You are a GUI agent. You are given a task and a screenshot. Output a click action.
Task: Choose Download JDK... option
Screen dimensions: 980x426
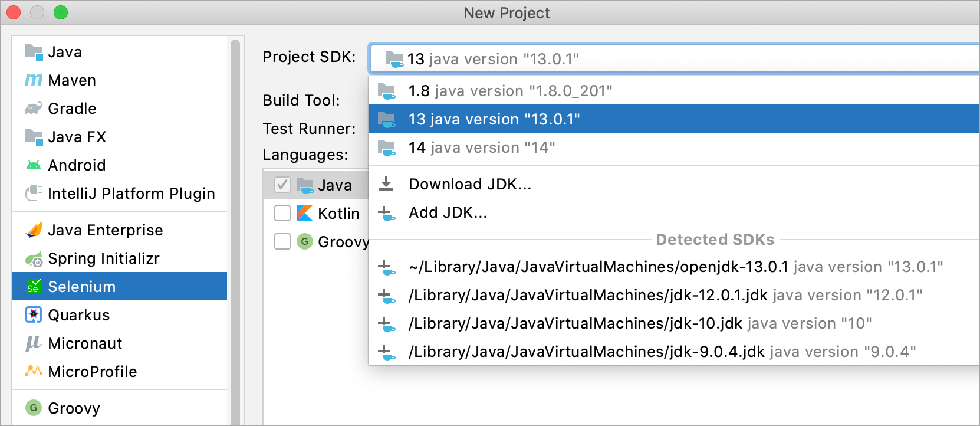(x=674, y=184)
